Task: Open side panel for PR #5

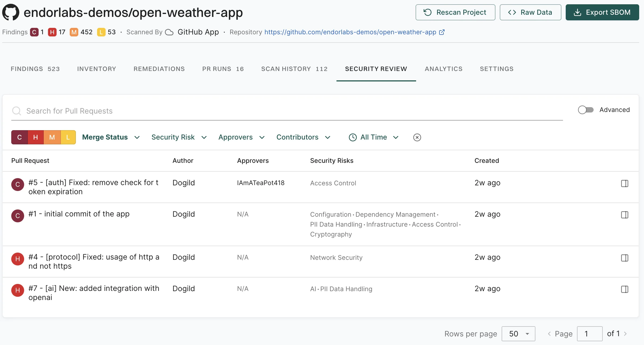Action: point(624,183)
